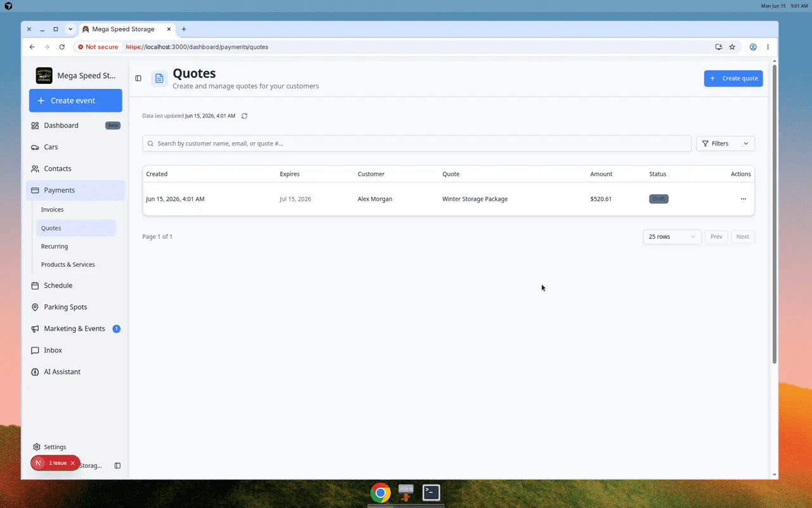Click the Status column header
The image size is (812, 508).
(658, 174)
